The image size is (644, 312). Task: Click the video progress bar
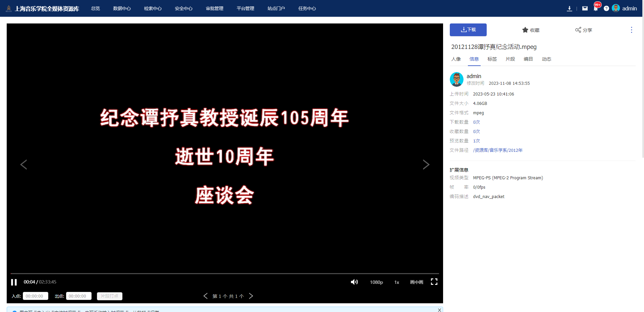(x=225, y=273)
